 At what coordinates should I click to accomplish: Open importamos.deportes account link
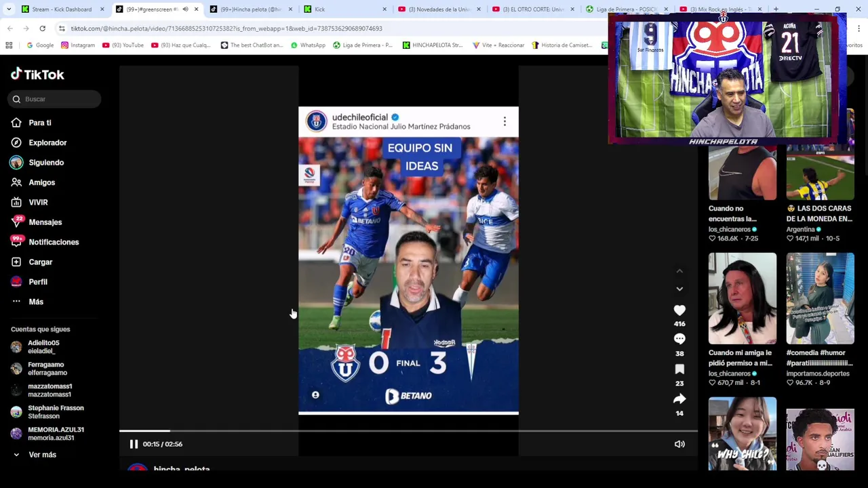[x=818, y=373]
